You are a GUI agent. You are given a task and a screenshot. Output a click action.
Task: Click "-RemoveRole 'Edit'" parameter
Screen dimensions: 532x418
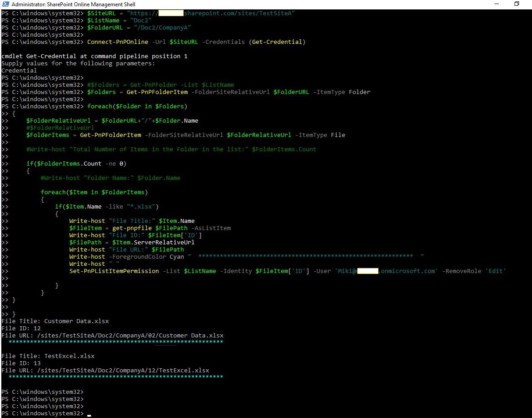click(474, 271)
